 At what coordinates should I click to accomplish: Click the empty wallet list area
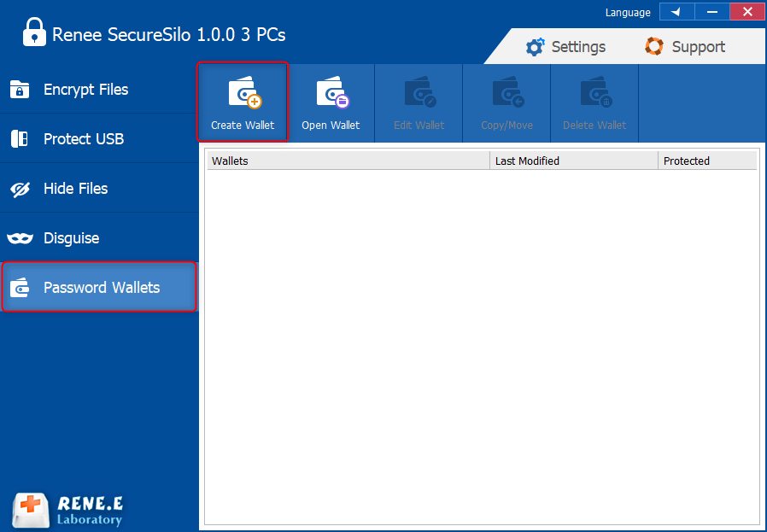tap(482, 342)
